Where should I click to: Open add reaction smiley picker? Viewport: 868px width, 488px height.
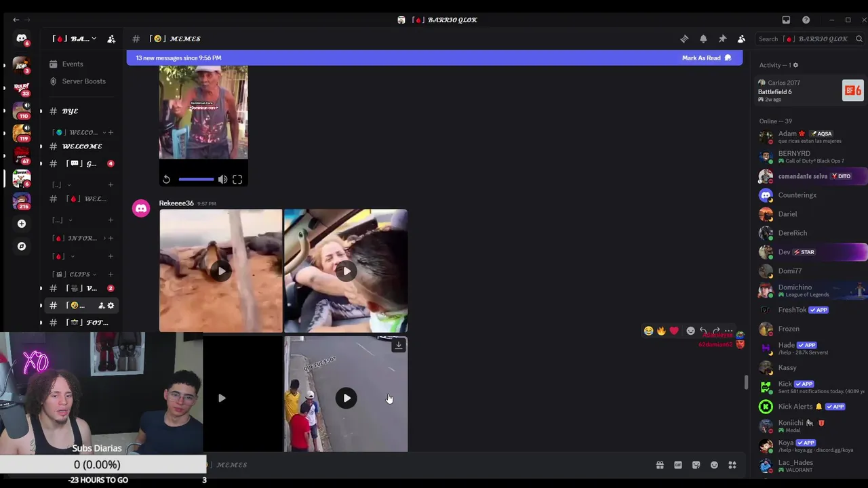tap(691, 331)
